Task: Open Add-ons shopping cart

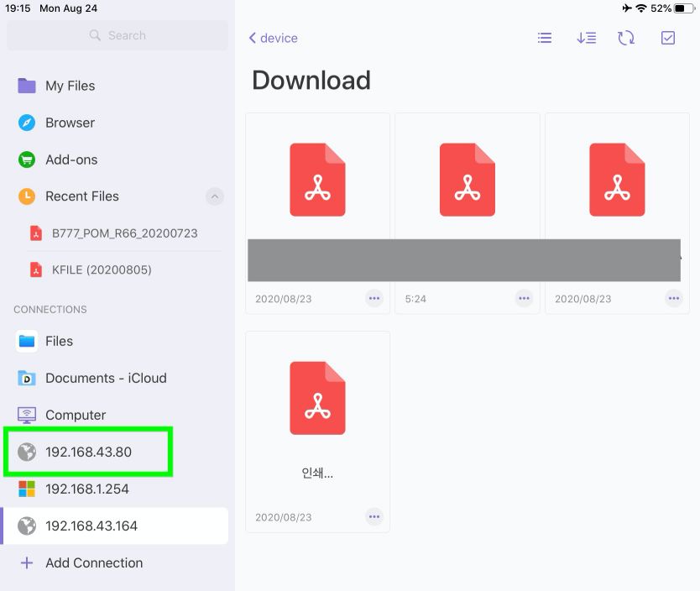Action: (x=27, y=160)
